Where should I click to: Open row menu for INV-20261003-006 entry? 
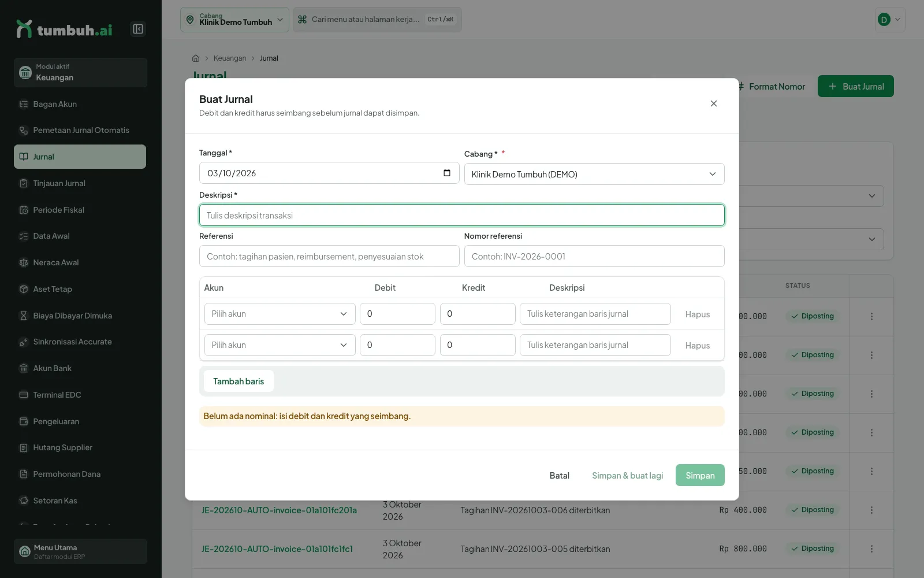click(871, 510)
